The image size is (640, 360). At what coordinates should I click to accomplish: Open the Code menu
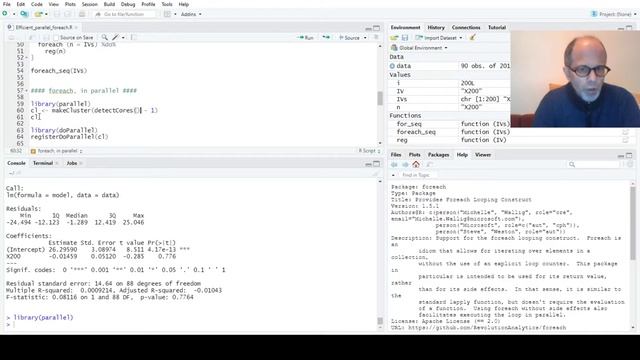tap(37, 4)
